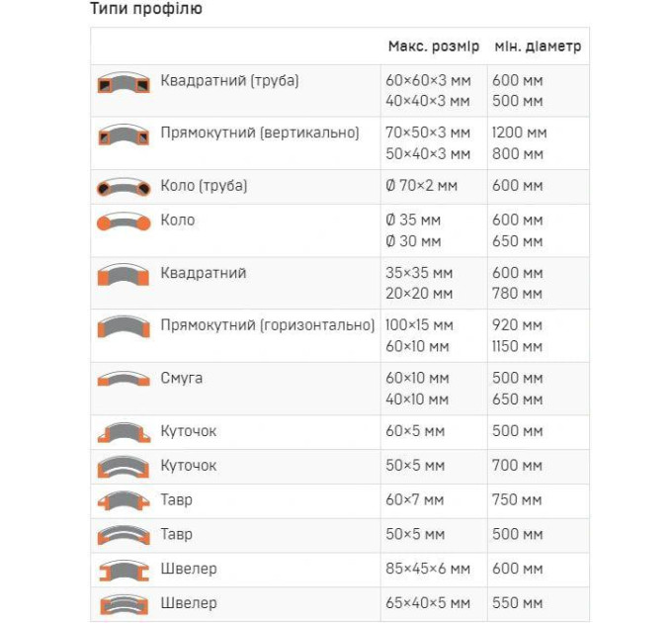Select the Тавр 50×5 мм tee icon

pos(124,535)
